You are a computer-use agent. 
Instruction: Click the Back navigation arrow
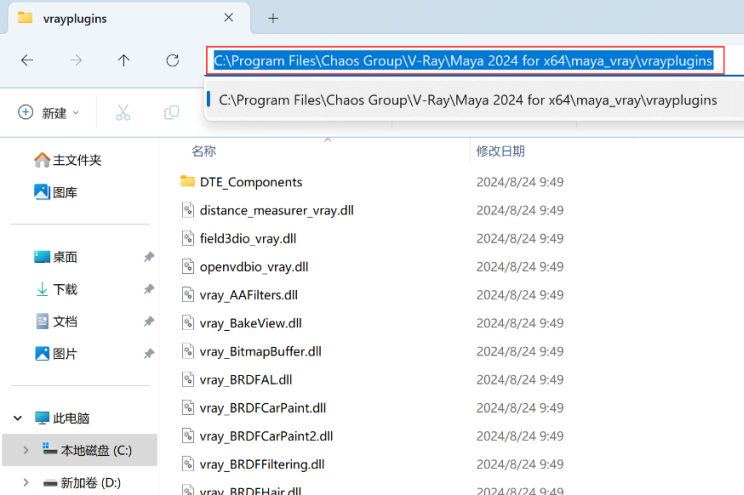point(27,60)
